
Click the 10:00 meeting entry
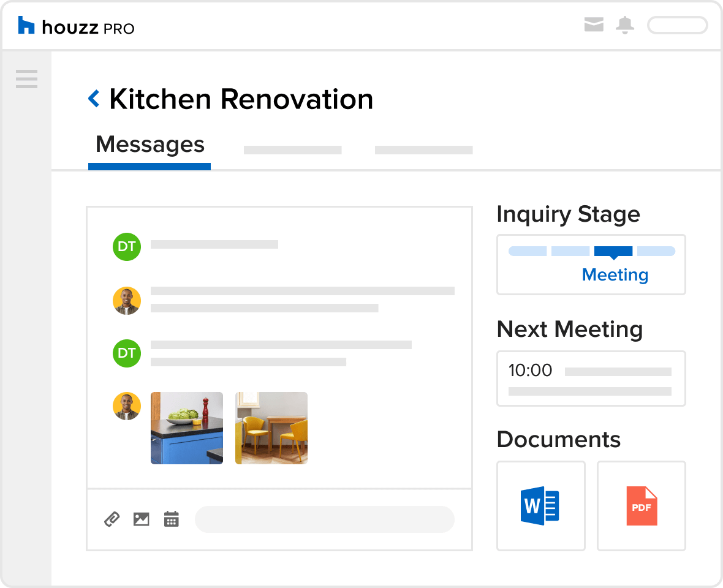point(531,370)
